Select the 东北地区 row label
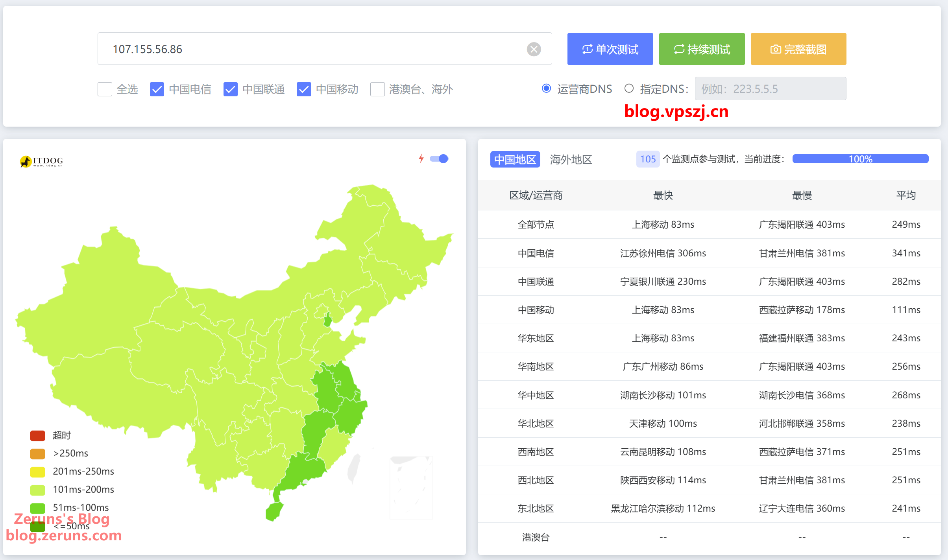 (536, 508)
